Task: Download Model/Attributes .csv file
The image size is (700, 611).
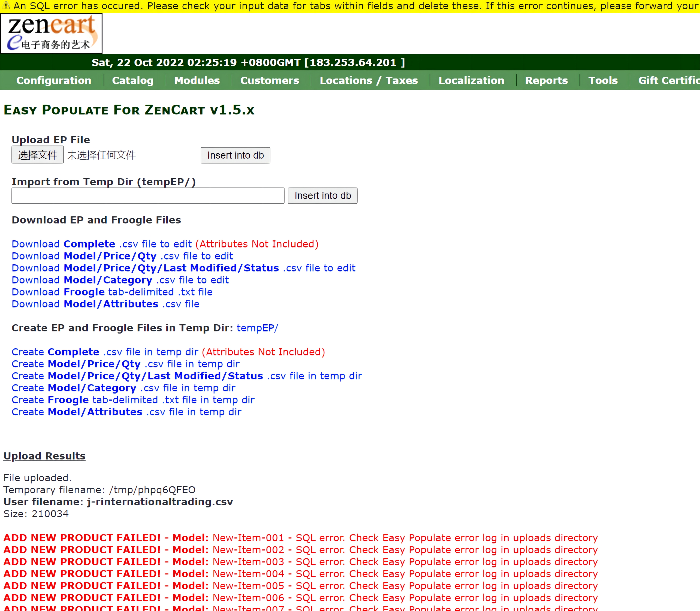Action: pyautogui.click(x=106, y=304)
